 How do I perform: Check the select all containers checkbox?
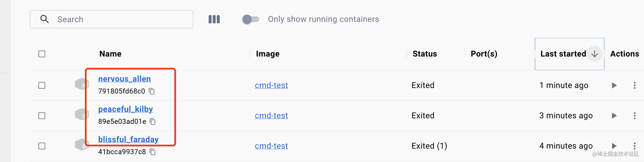point(42,54)
